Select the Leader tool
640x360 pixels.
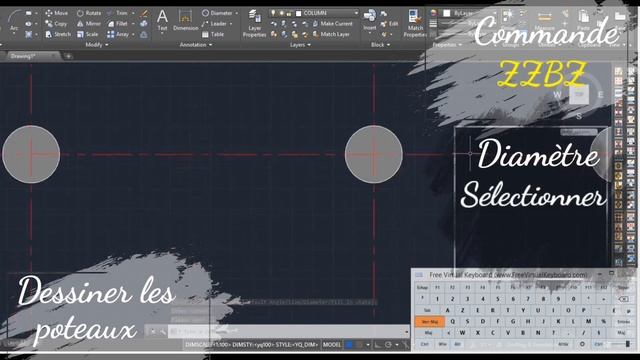coord(214,24)
